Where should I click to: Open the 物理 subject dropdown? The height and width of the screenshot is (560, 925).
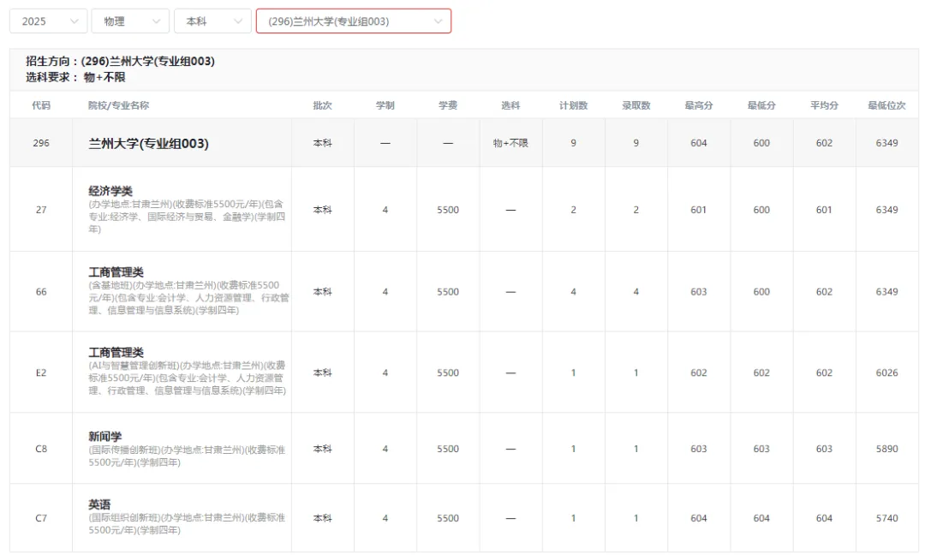[130, 21]
